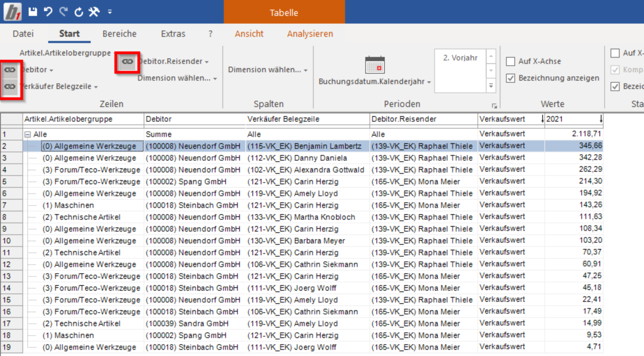Open the Debitor.Reisender dropdown

click(173, 61)
